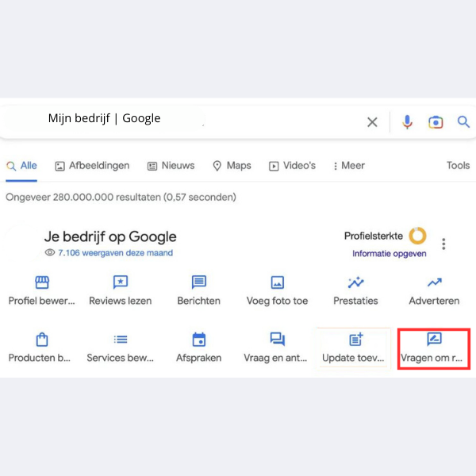Open Producten bewerken shopping bag icon

42,340
